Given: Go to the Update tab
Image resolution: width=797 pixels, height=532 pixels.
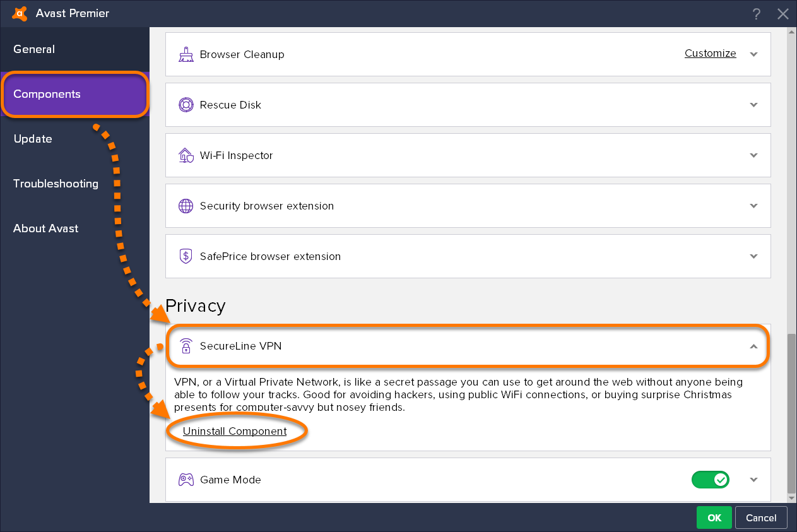Looking at the screenshot, I should point(74,139).
